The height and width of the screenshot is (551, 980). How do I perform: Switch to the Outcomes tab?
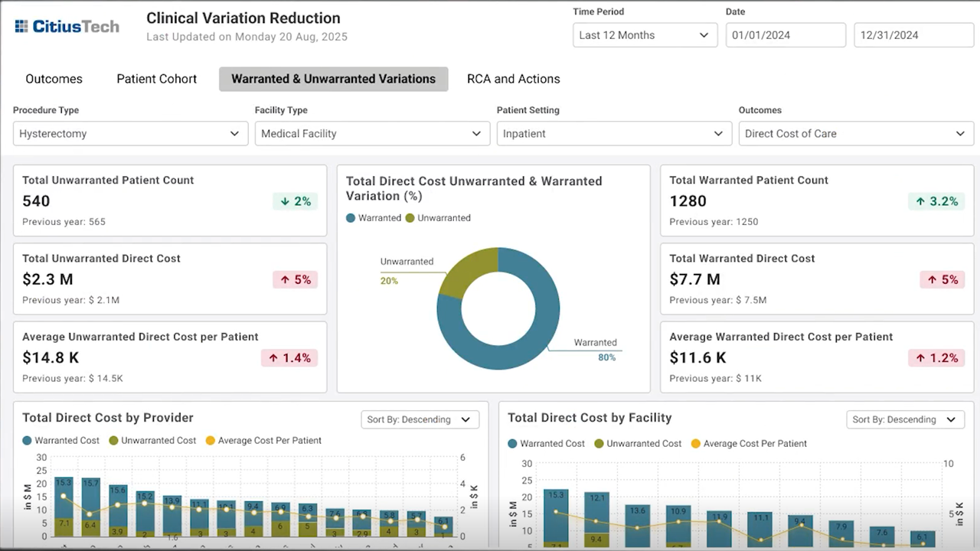(x=54, y=79)
